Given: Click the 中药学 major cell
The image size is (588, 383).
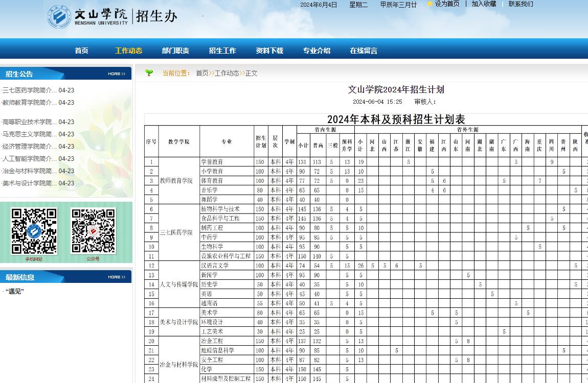Looking at the screenshot, I should tap(227, 237).
